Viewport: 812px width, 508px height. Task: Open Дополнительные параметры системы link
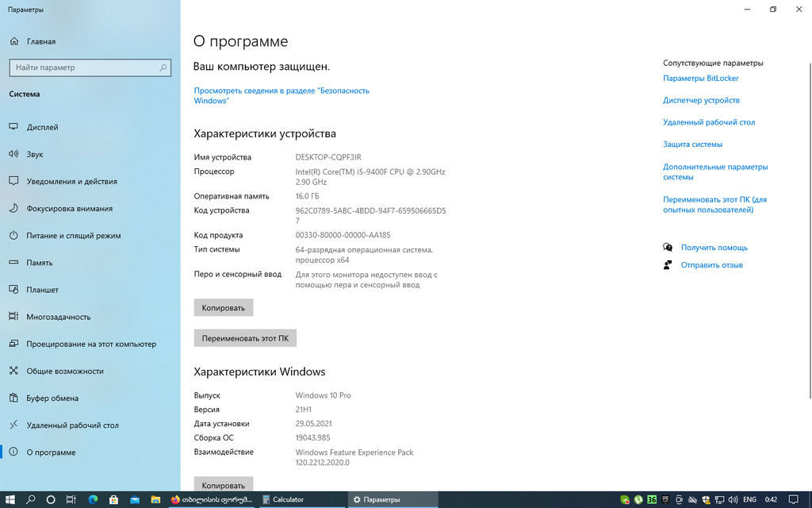coord(715,171)
